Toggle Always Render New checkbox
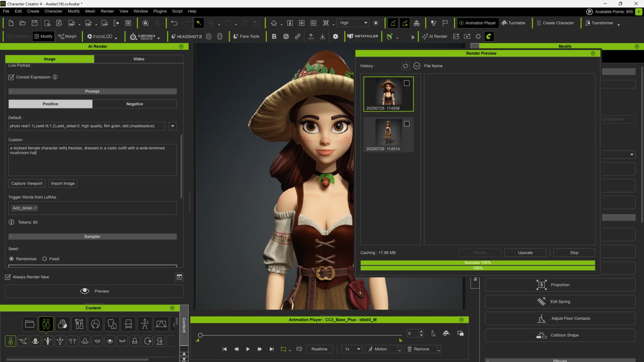 click(x=8, y=277)
